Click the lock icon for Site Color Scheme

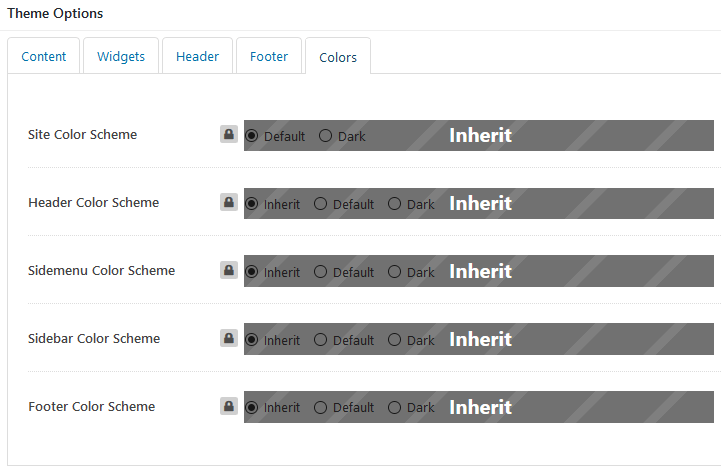229,134
